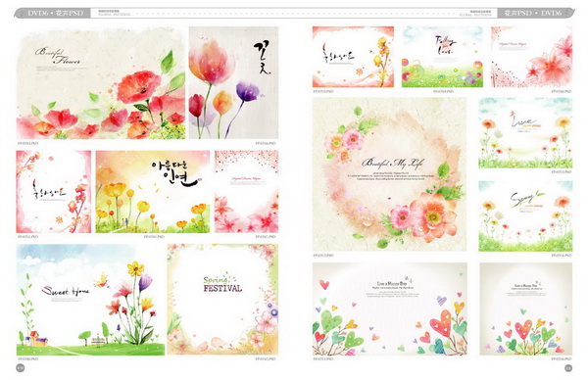Screen dimensions: 588x380
Task: Open the Beautiful My Life floral wreath thumbnail
Action: 390,174
